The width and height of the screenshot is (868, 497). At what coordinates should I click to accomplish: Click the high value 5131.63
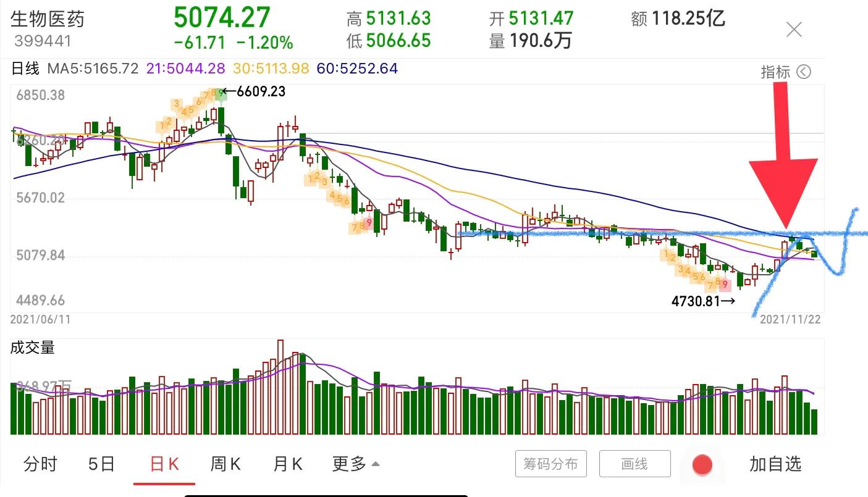click(x=398, y=19)
